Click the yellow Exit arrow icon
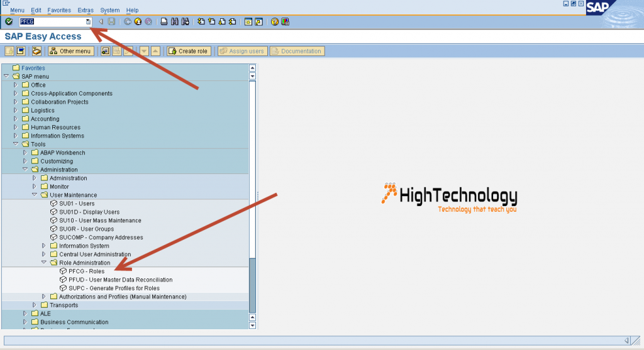Viewport: 644px width, 350px height. [x=138, y=22]
